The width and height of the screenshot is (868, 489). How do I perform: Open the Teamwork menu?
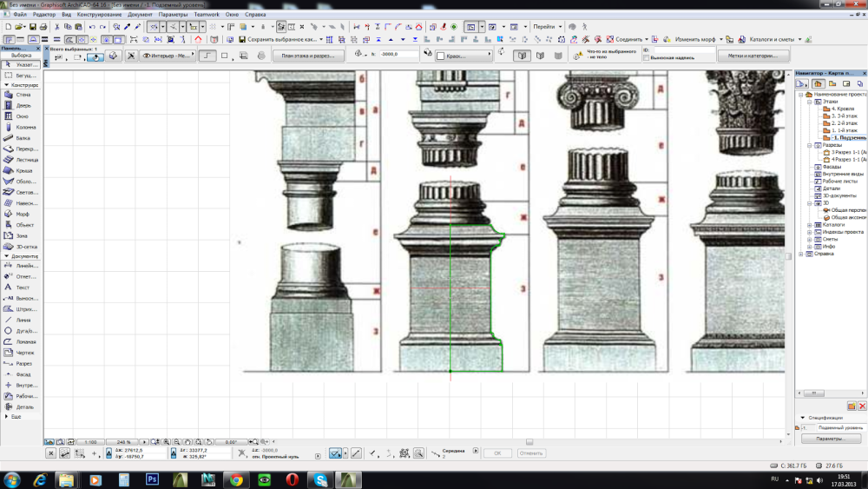tap(207, 15)
